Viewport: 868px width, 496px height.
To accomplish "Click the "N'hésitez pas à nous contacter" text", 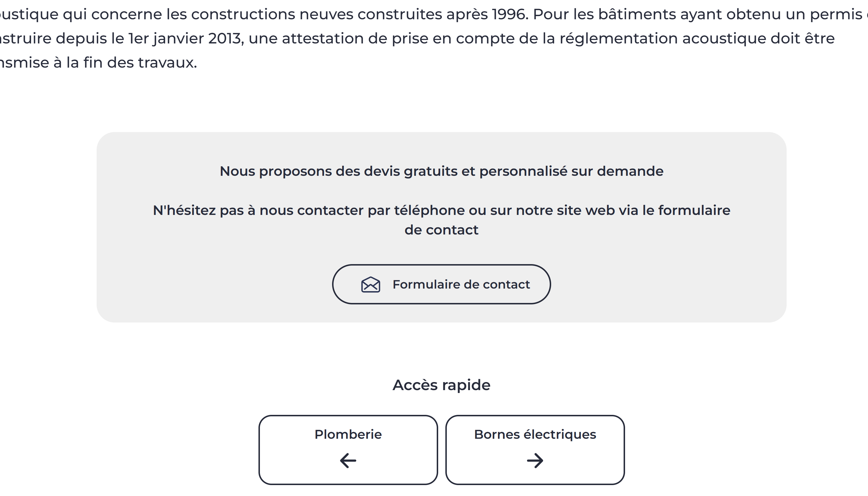I will [x=259, y=210].
